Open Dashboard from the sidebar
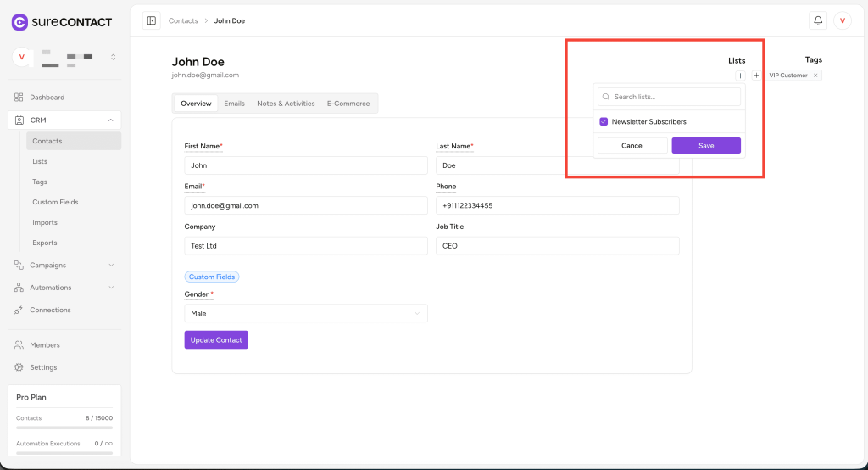868x470 pixels. coord(47,98)
